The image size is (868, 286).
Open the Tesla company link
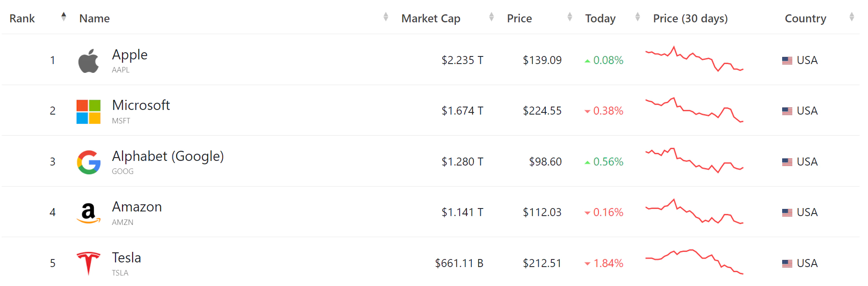(126, 258)
